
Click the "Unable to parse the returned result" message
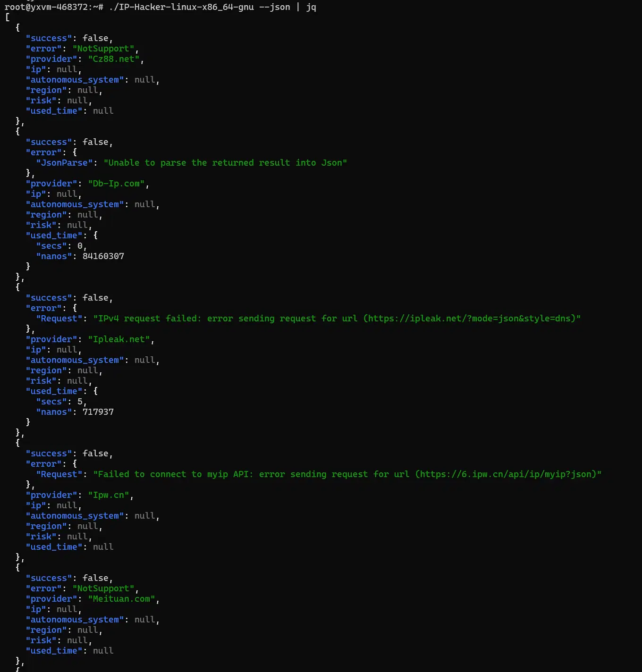[225, 163]
